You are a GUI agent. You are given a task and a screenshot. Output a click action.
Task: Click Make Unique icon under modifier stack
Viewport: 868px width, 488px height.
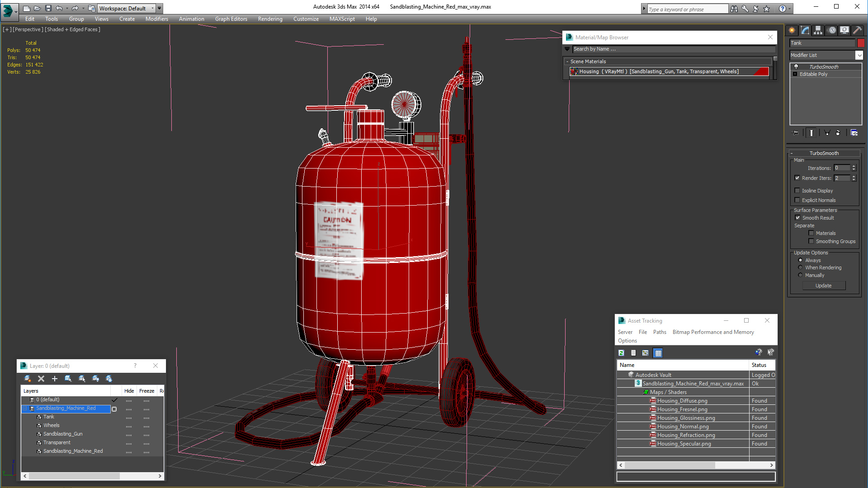tap(827, 133)
